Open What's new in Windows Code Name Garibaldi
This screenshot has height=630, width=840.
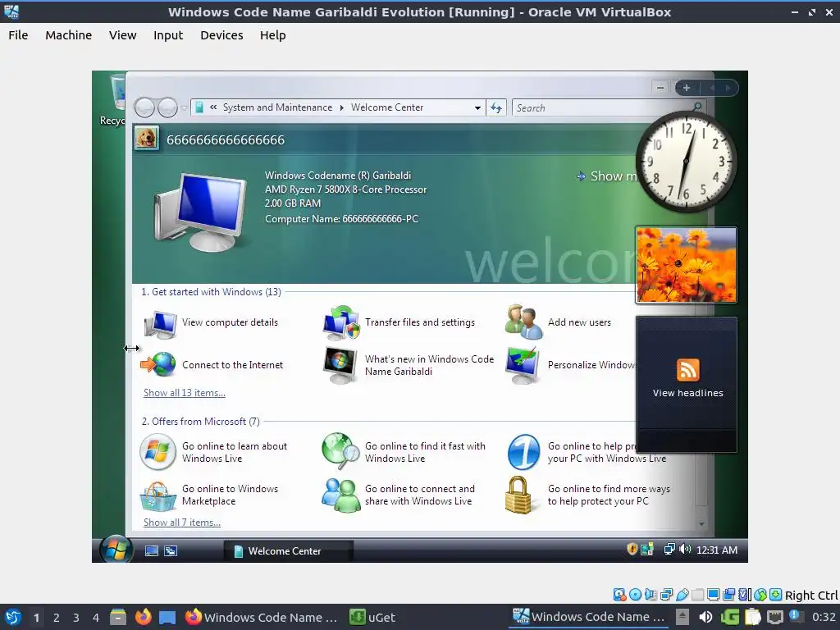[409, 365]
